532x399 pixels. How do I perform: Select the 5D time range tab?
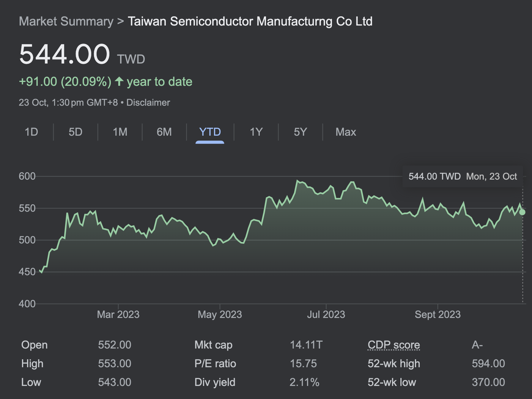[x=75, y=132]
